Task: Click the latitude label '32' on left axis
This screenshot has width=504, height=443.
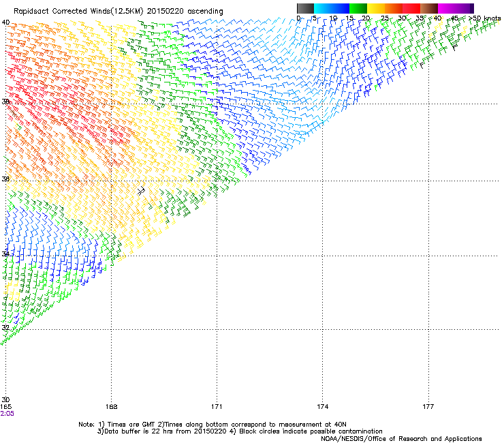Action: pos(5,328)
